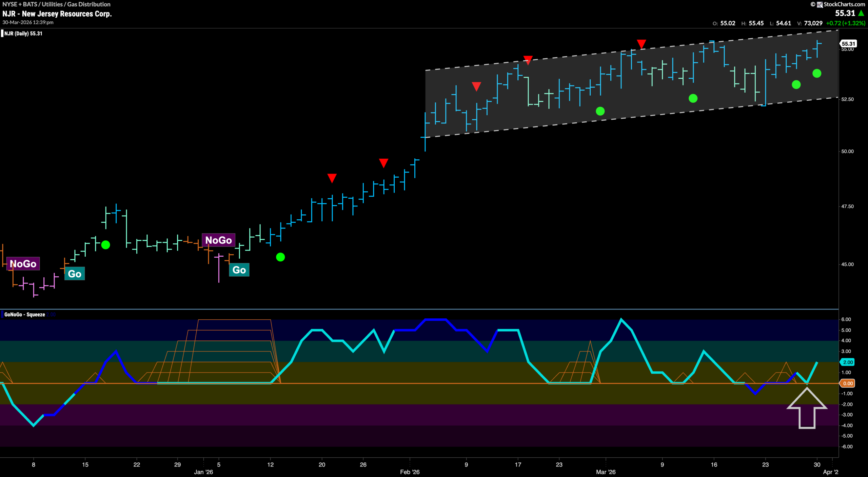
Task: Click the green dot marker in mid-December
Action: coord(105,245)
